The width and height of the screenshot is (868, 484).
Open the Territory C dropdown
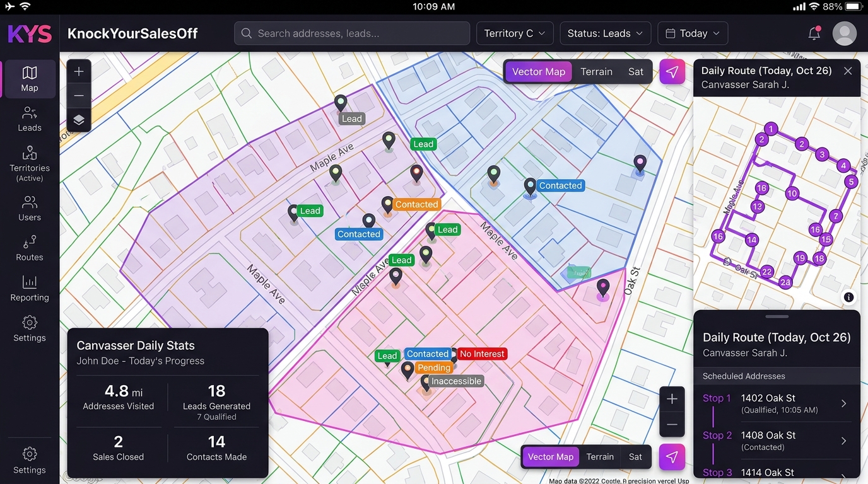click(515, 33)
